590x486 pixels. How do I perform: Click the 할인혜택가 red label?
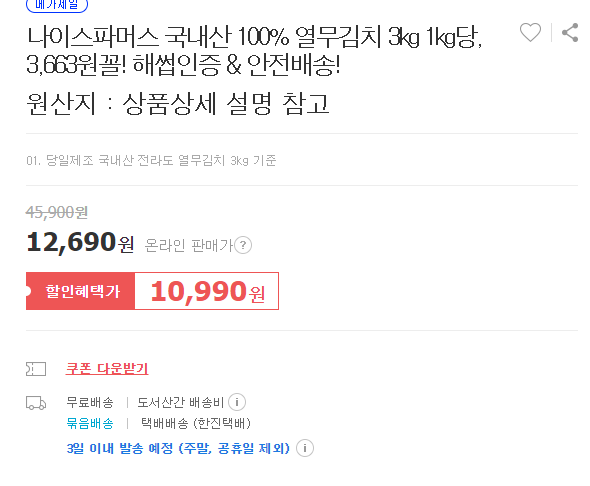(81, 291)
